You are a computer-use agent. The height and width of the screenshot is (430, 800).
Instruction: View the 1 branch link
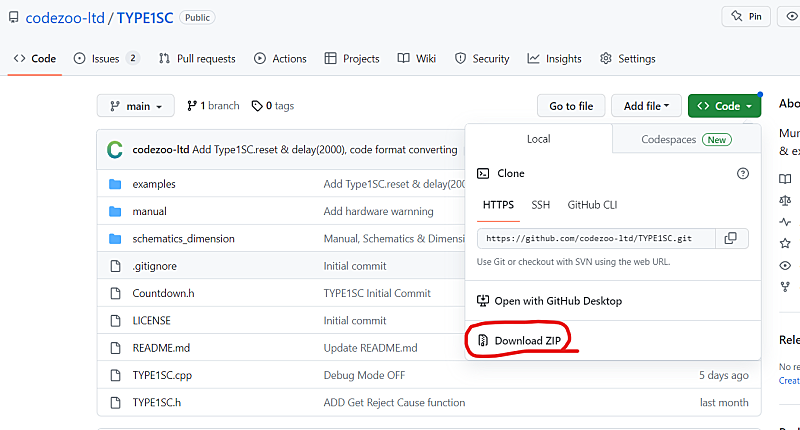tap(213, 106)
